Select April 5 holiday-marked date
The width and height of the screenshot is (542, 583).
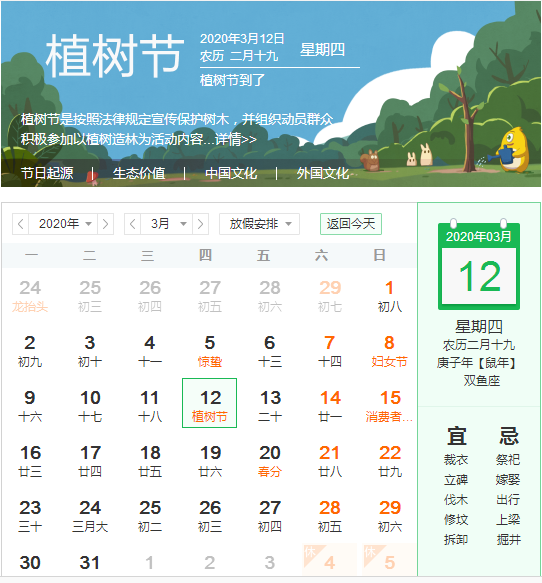pyautogui.click(x=390, y=561)
